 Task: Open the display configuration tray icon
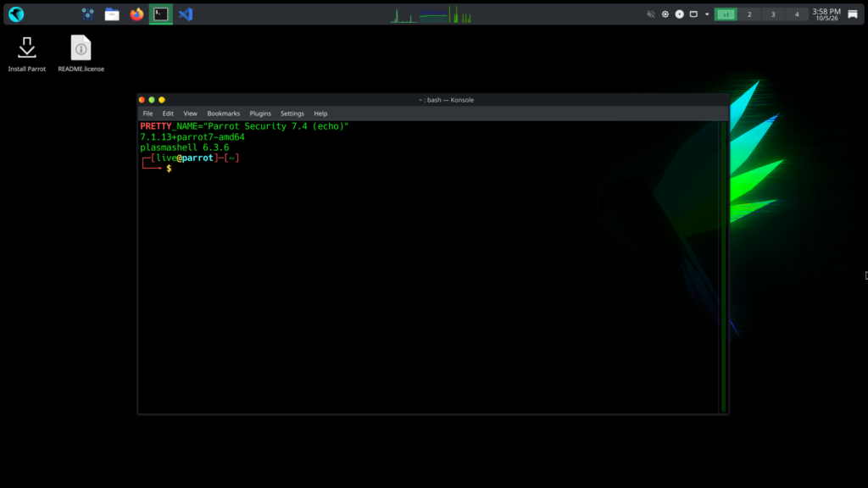coord(693,14)
